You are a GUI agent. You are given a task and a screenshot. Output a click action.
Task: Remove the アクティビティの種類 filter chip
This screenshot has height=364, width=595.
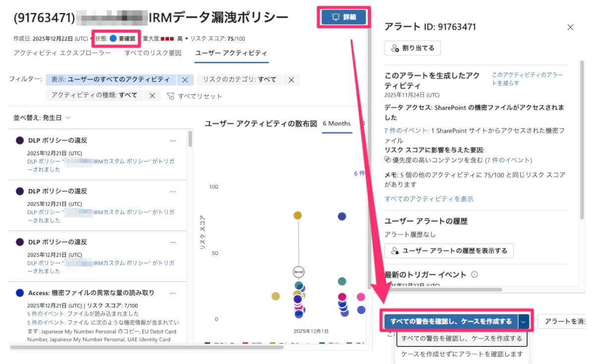point(152,96)
